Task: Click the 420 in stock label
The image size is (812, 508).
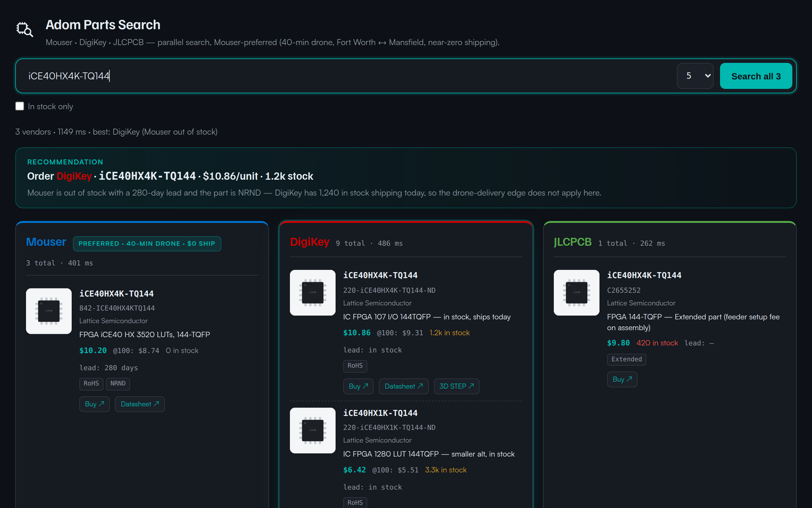Action: (657, 343)
